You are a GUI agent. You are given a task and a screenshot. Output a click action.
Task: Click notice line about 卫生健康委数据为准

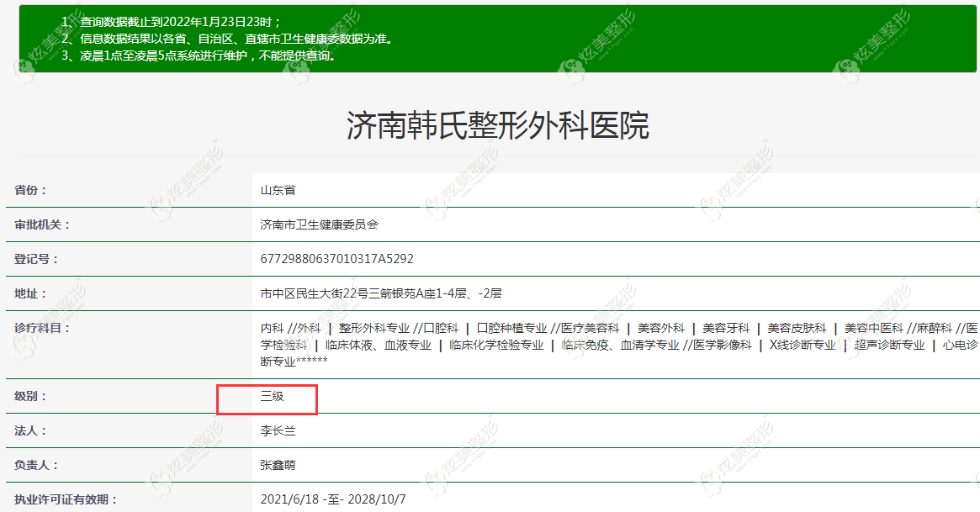point(227,39)
